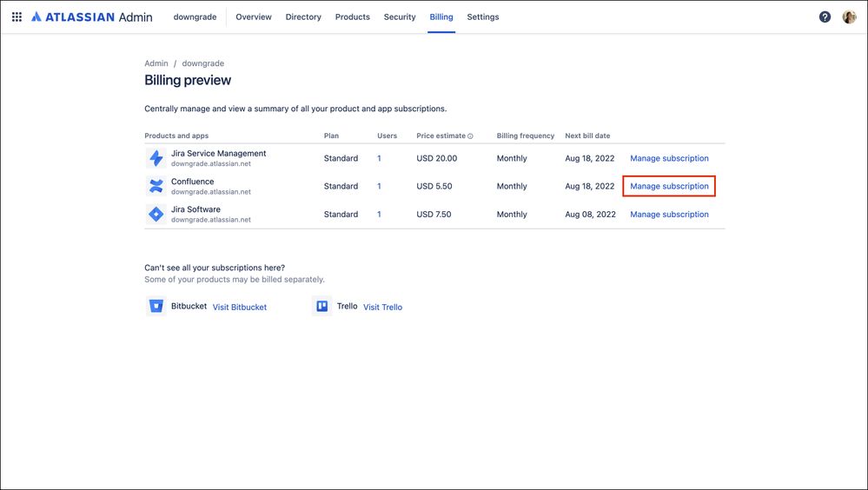868x490 pixels.
Task: Open the Directory tab
Action: (303, 17)
